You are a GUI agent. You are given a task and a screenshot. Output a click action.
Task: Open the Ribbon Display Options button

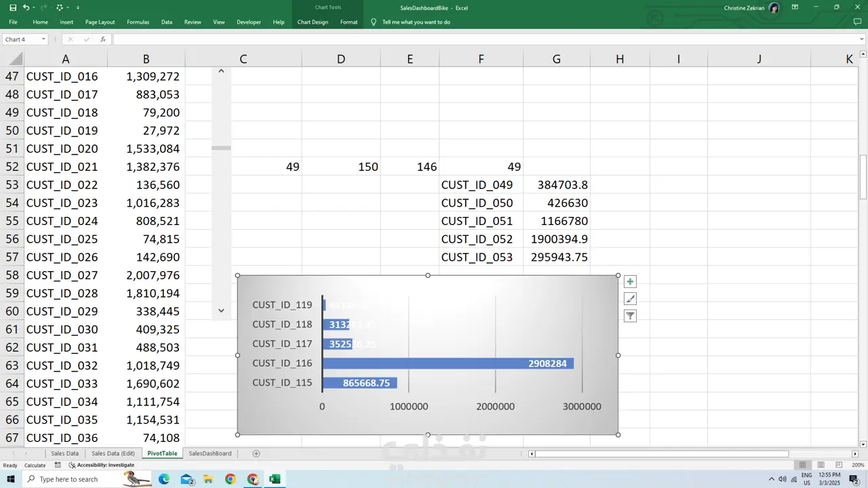click(795, 7)
